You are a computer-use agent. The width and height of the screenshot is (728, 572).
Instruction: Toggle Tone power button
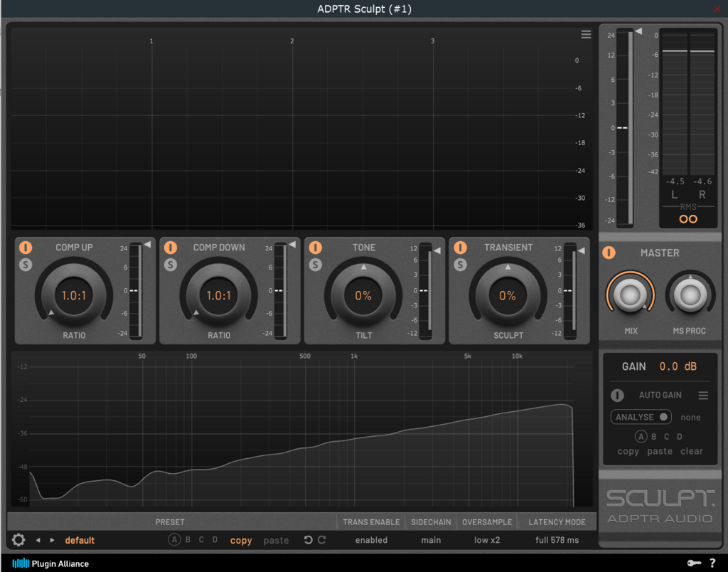(x=315, y=247)
